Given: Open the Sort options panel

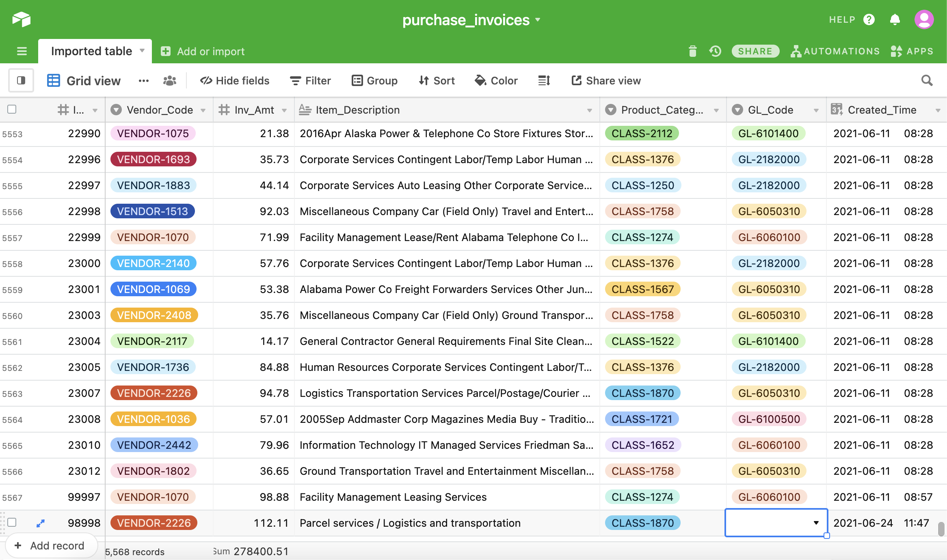Looking at the screenshot, I should click(x=437, y=80).
